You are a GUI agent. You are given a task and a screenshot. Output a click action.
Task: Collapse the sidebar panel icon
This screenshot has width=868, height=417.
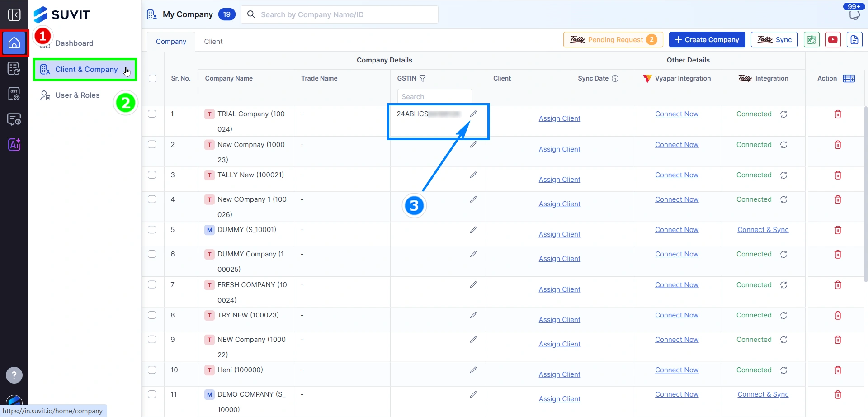tap(14, 15)
